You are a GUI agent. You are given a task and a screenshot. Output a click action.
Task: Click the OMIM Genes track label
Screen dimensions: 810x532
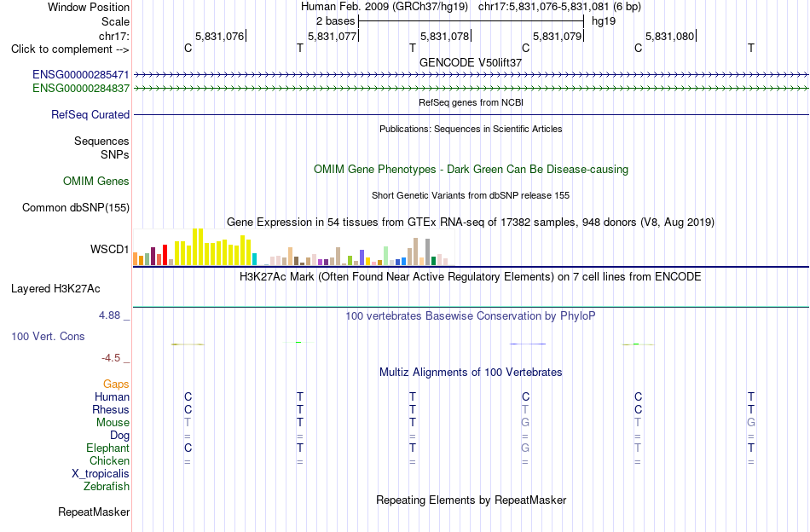click(96, 182)
